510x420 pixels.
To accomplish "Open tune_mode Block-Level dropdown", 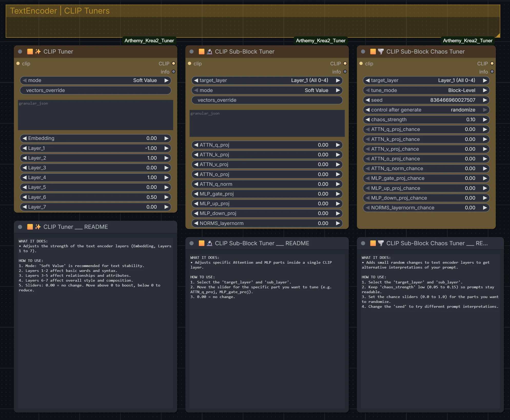I will pyautogui.click(x=426, y=90).
